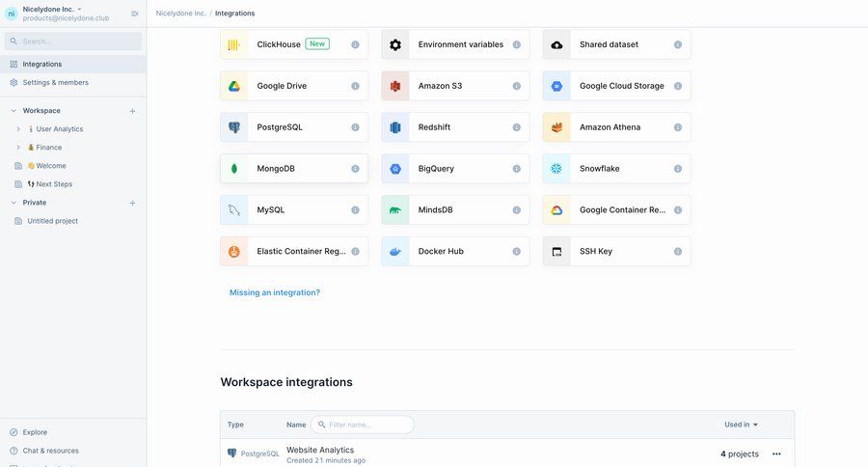Select the Google Drive integration card
Viewport: 868px width, 467px height.
click(x=294, y=86)
